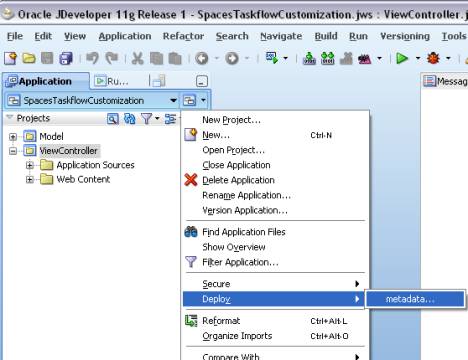Viewport: 468px width, 360px height.
Task: Open the Build menu
Action: click(x=326, y=36)
